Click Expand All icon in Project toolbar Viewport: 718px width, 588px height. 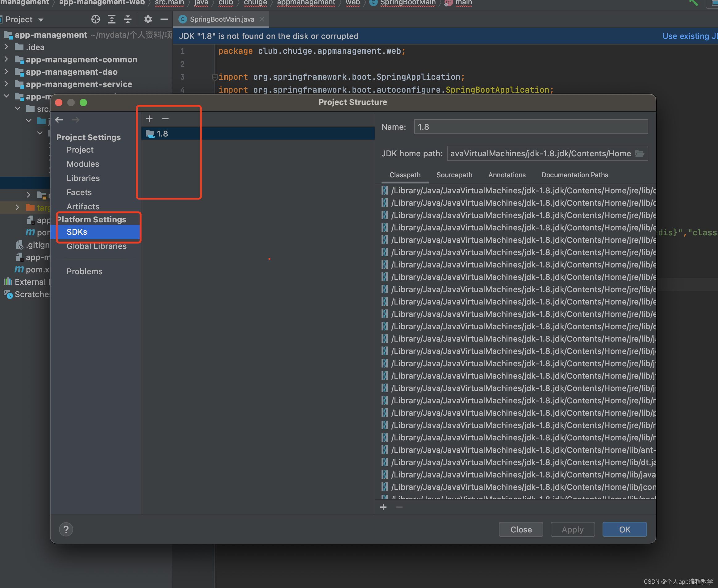[x=111, y=19]
